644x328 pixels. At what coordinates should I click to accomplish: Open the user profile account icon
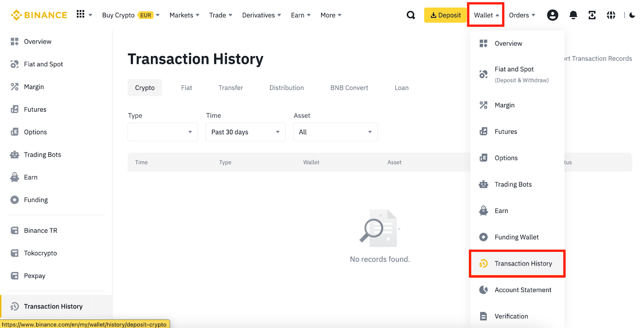[x=552, y=15]
